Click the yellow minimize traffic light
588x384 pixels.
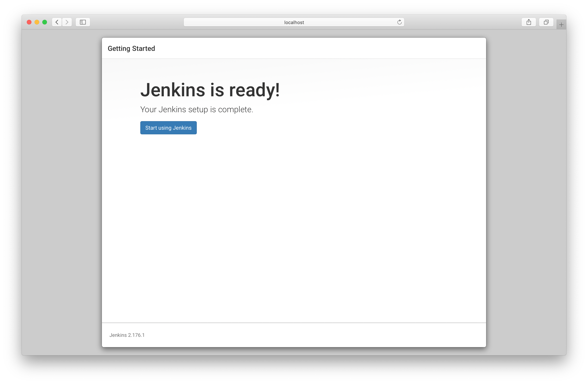37,22
